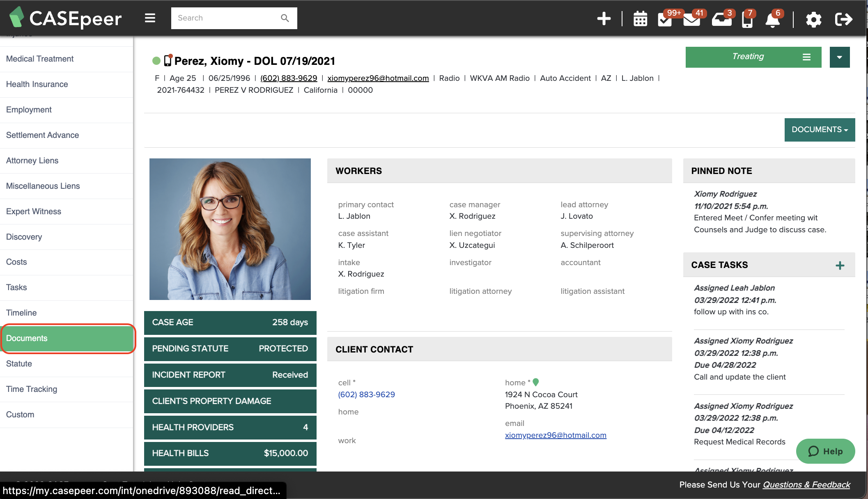Open Attorney Liens in sidebar
The height and width of the screenshot is (499, 868).
67,161
